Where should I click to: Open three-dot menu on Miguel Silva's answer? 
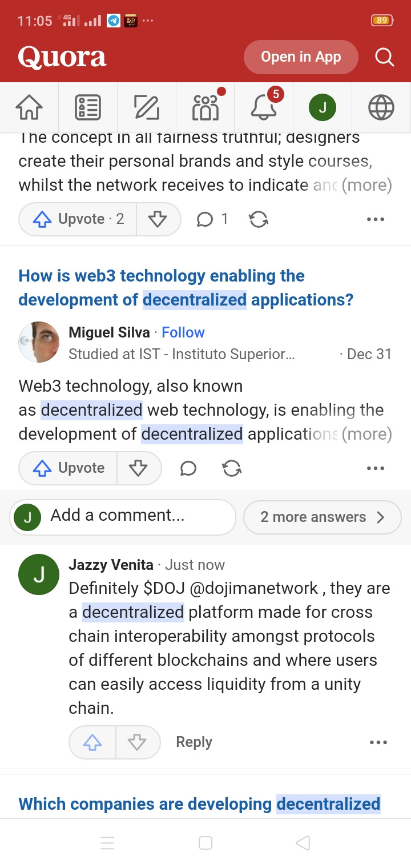click(x=376, y=468)
